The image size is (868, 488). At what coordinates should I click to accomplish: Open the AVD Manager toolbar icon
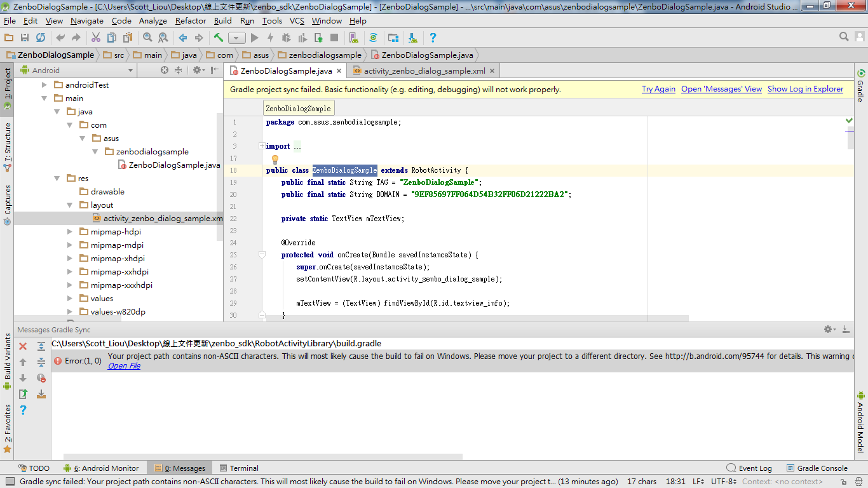pos(354,37)
